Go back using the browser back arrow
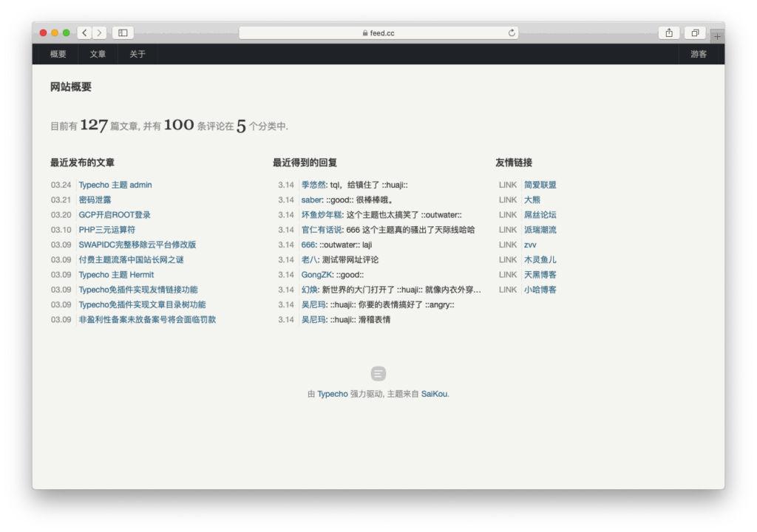Viewport: 757px width, 532px height. tap(84, 33)
